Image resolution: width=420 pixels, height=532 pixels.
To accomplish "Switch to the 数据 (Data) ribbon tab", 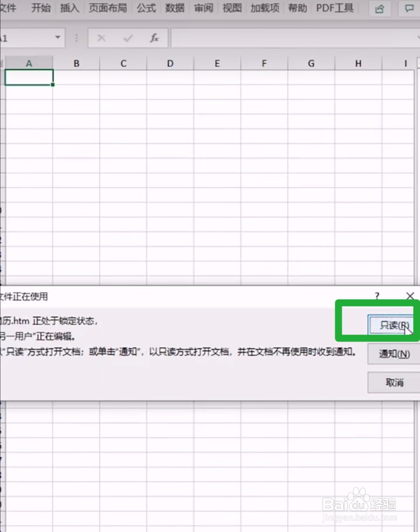I will (175, 8).
